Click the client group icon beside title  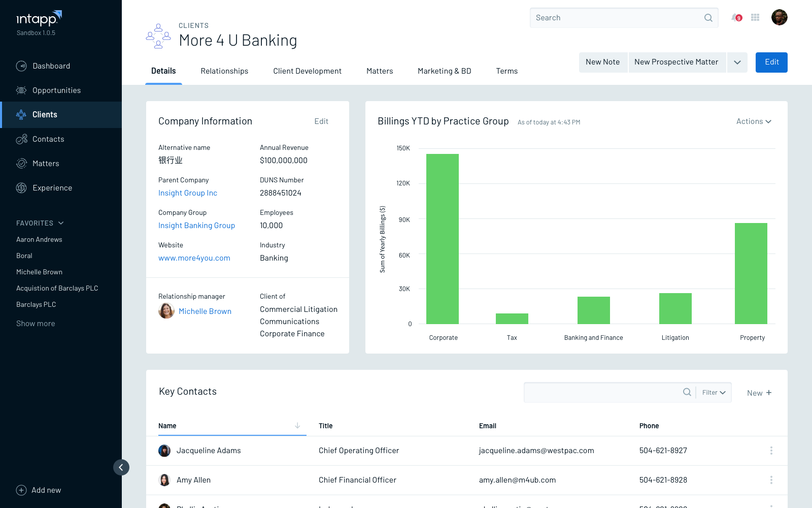(x=158, y=36)
